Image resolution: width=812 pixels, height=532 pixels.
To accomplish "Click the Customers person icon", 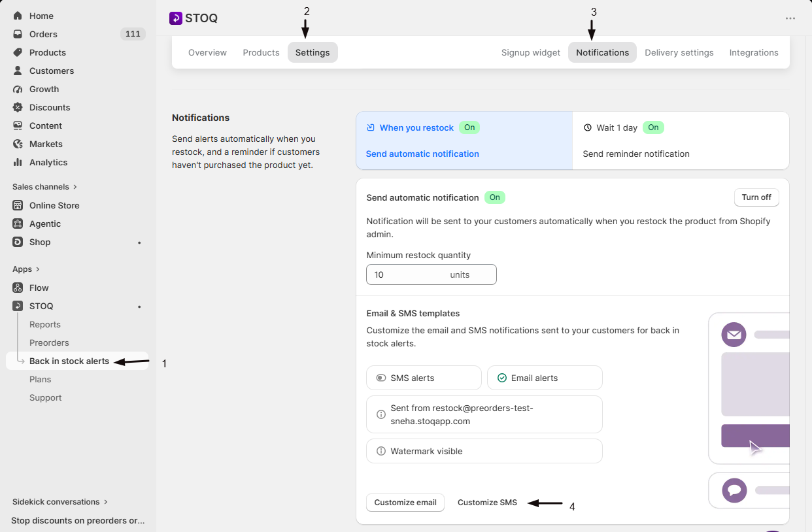I will pyautogui.click(x=18, y=71).
